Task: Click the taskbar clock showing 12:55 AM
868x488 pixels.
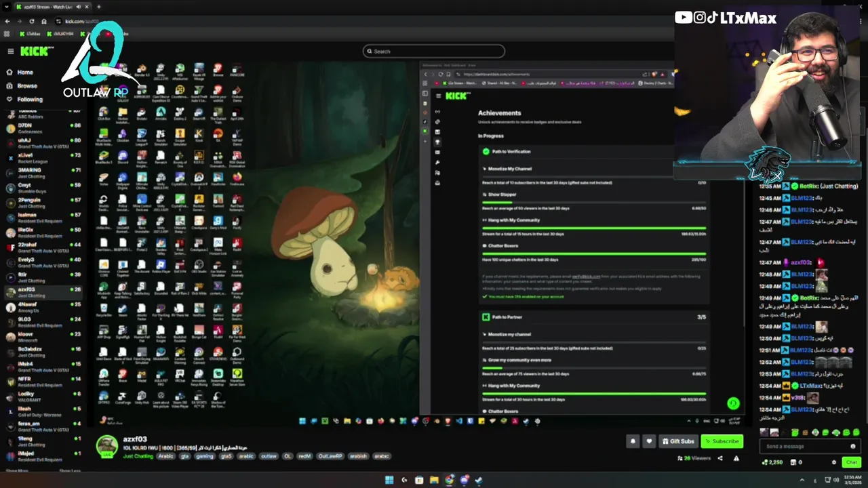Action: (x=852, y=480)
